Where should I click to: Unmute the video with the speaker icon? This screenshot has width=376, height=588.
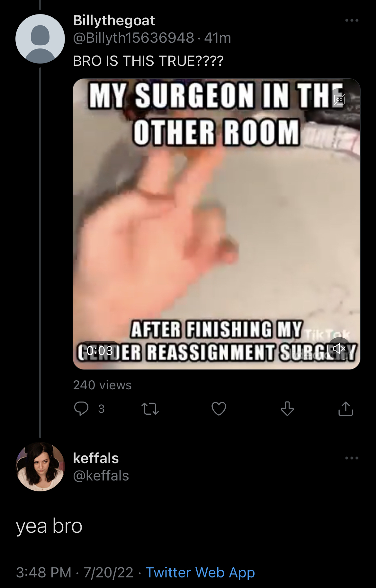click(x=339, y=348)
